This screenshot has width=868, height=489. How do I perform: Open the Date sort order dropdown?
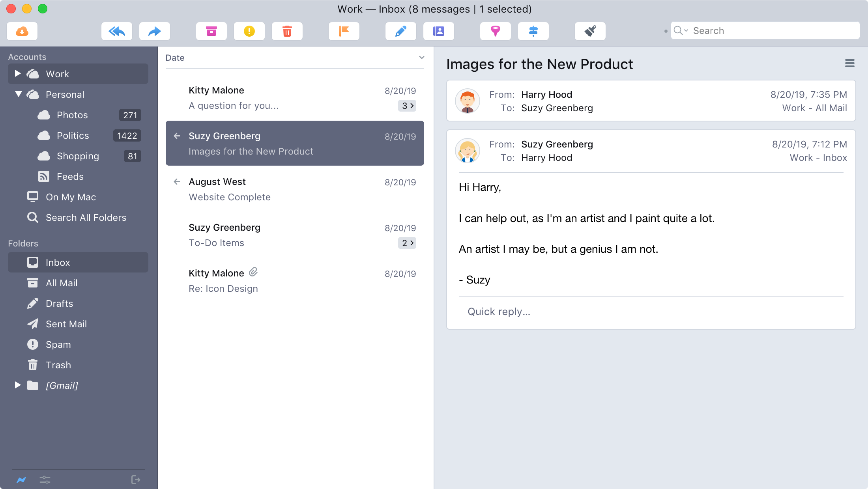pyautogui.click(x=421, y=58)
